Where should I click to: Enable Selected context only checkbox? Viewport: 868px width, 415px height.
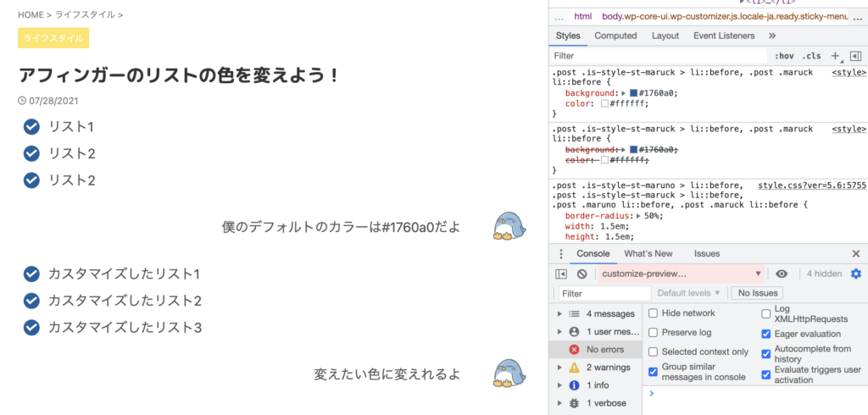(654, 352)
